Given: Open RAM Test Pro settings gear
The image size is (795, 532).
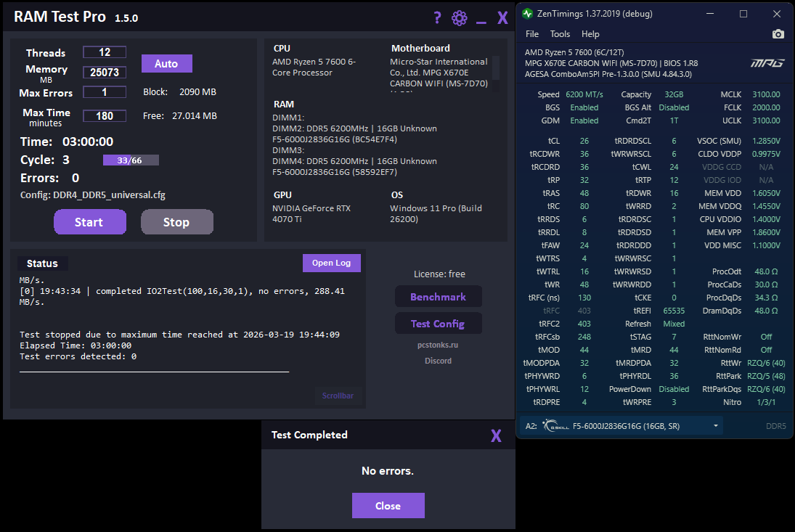Looking at the screenshot, I should pyautogui.click(x=460, y=18).
